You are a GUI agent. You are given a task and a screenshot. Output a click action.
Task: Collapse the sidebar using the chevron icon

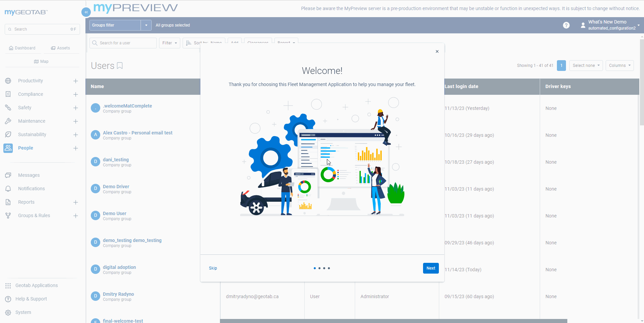coord(86,12)
